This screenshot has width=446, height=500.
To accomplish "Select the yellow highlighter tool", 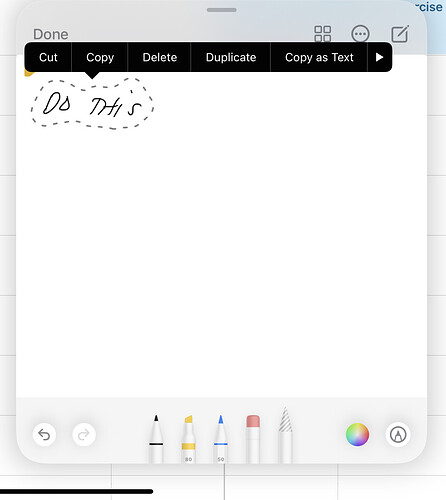I will coord(188,439).
